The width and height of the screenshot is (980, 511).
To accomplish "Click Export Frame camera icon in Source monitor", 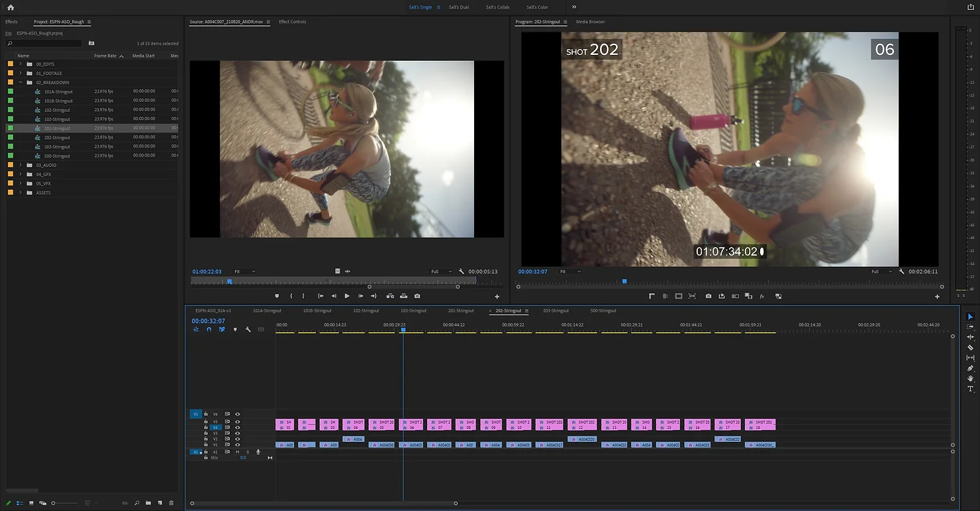I will [x=416, y=296].
